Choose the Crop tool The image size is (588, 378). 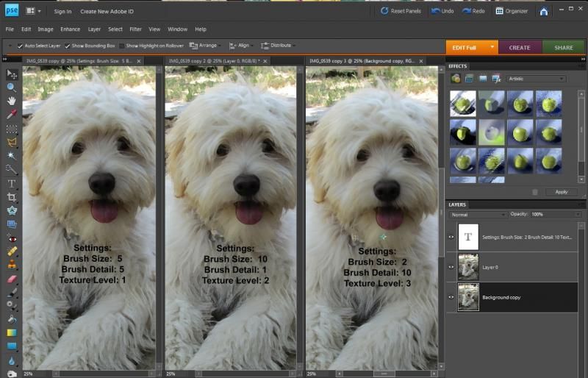pyautogui.click(x=12, y=197)
